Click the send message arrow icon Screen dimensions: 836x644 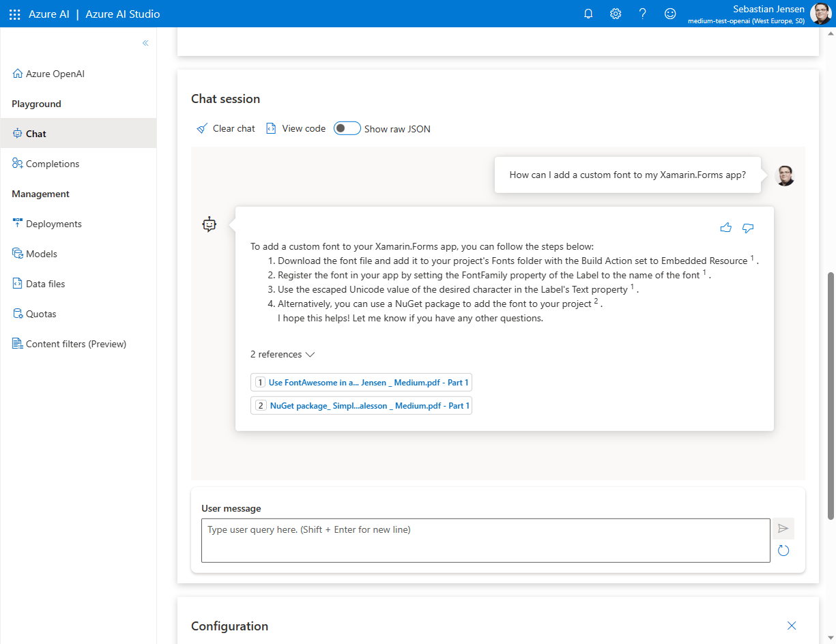coord(783,529)
